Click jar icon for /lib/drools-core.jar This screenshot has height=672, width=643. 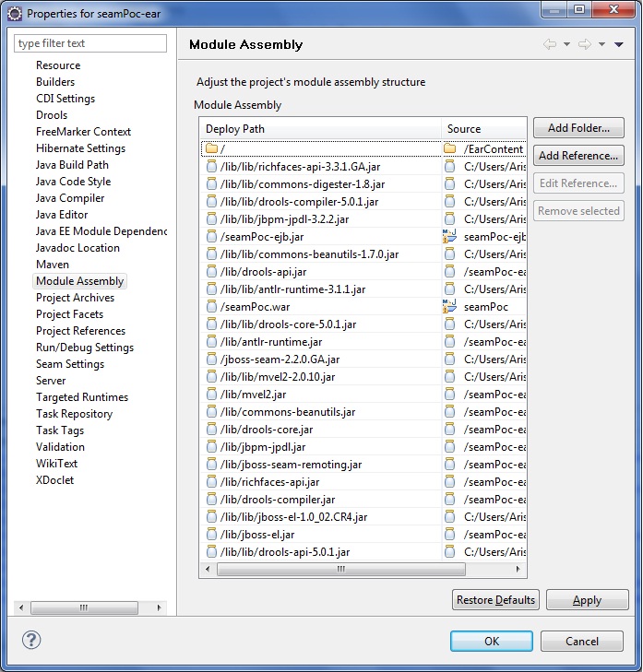(x=211, y=430)
